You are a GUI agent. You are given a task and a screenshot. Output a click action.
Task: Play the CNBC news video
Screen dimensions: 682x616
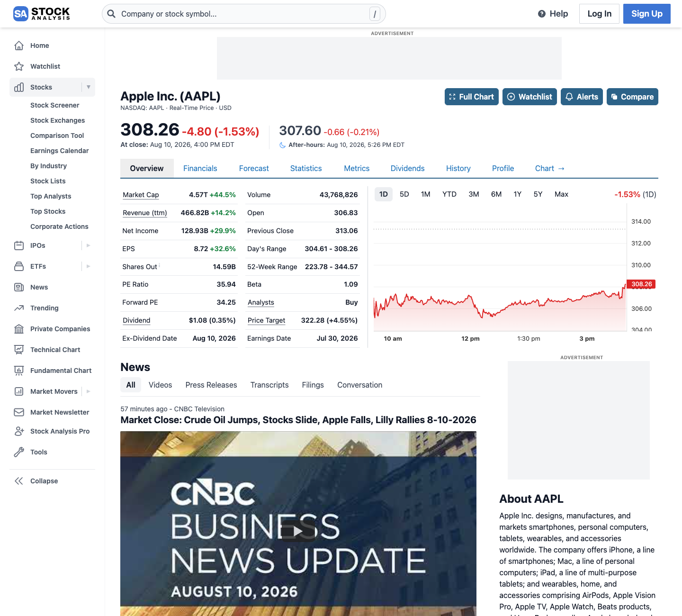(298, 531)
